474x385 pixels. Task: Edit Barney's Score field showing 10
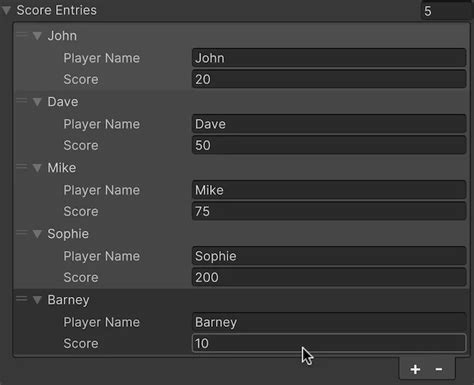point(329,343)
